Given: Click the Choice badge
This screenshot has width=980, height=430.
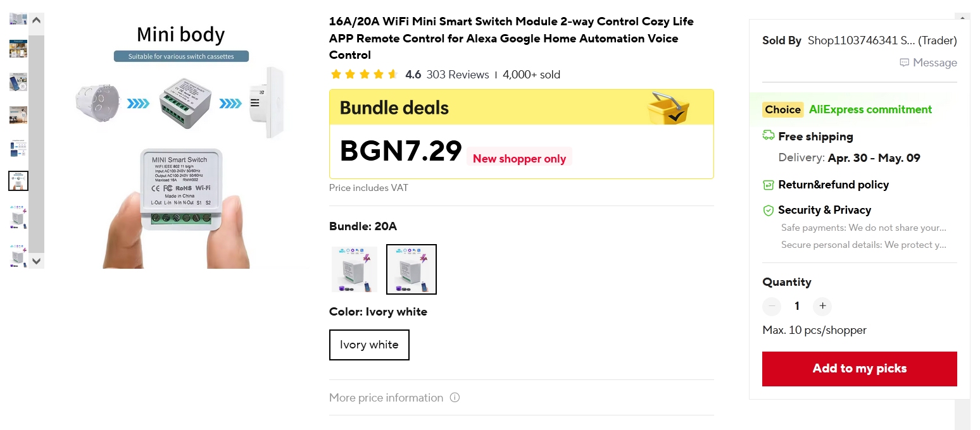Looking at the screenshot, I should pyautogui.click(x=782, y=109).
